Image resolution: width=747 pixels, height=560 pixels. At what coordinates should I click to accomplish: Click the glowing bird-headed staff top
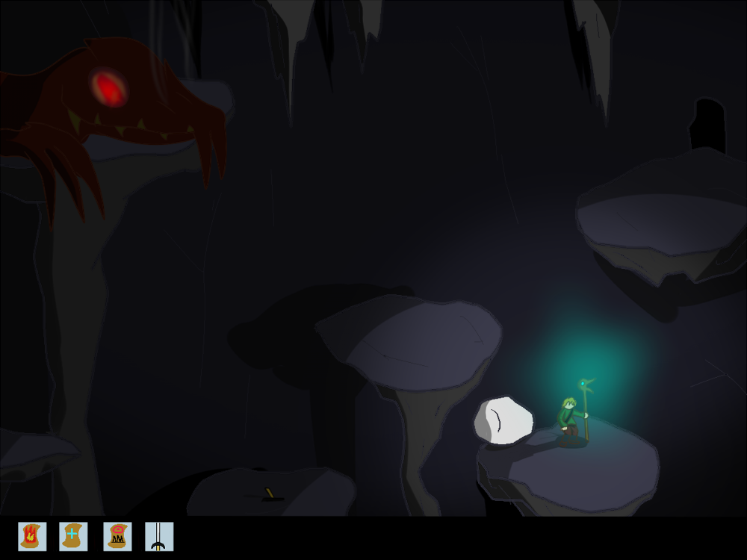coord(585,385)
